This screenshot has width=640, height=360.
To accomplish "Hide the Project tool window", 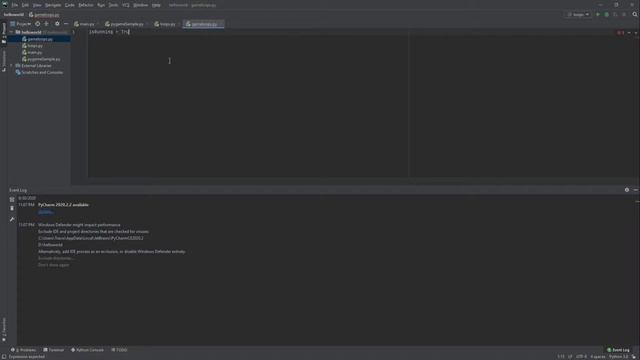I will 66,24.
